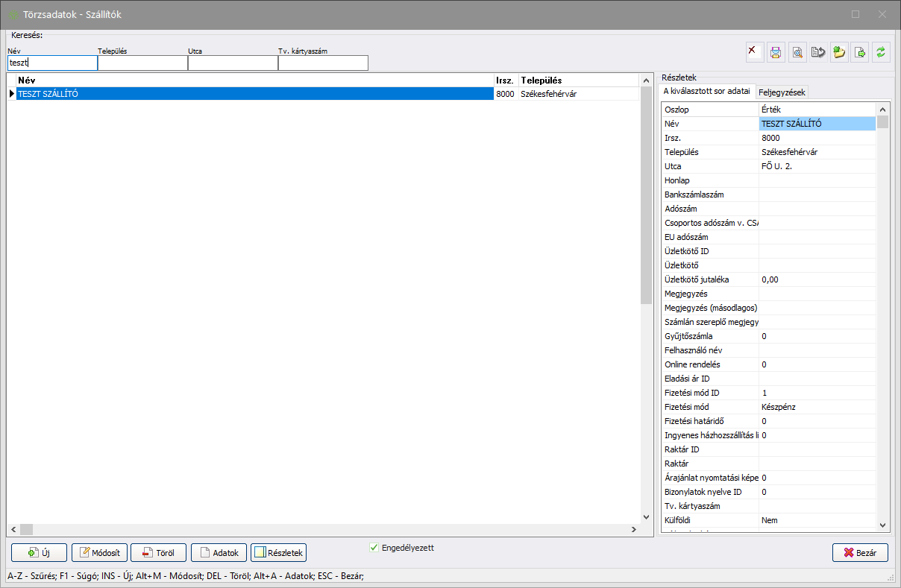Switch to the Feljegyzések tab
The width and height of the screenshot is (901, 588).
(x=781, y=92)
